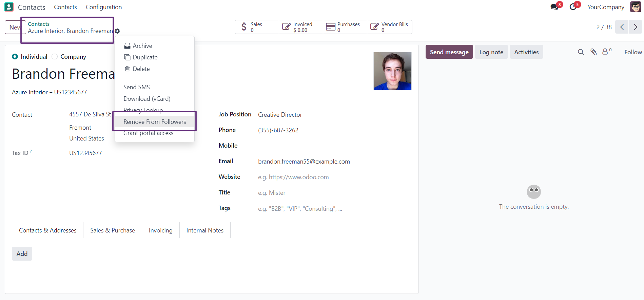Click Download (vCard) option
Screen dimensions: 644x300
point(155,99)
